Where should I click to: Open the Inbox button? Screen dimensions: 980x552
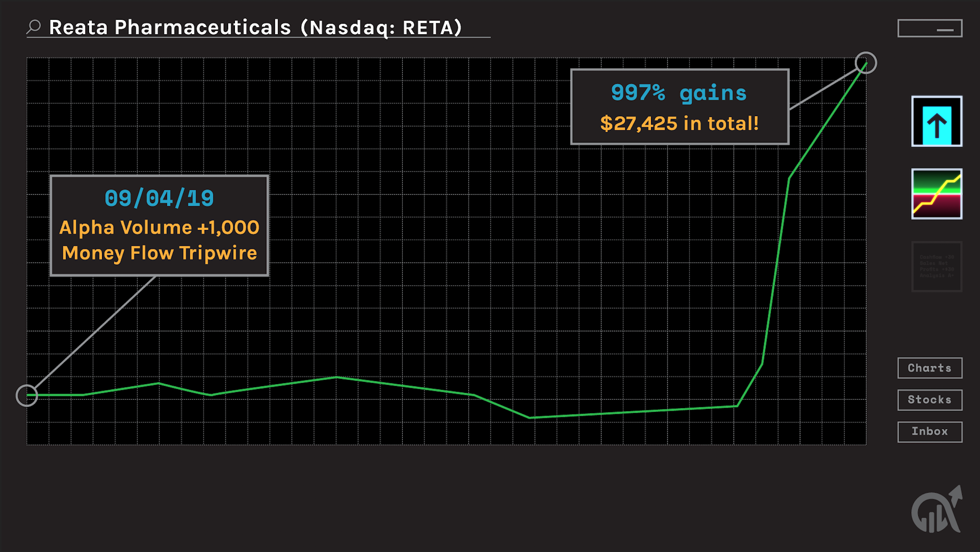tap(930, 432)
